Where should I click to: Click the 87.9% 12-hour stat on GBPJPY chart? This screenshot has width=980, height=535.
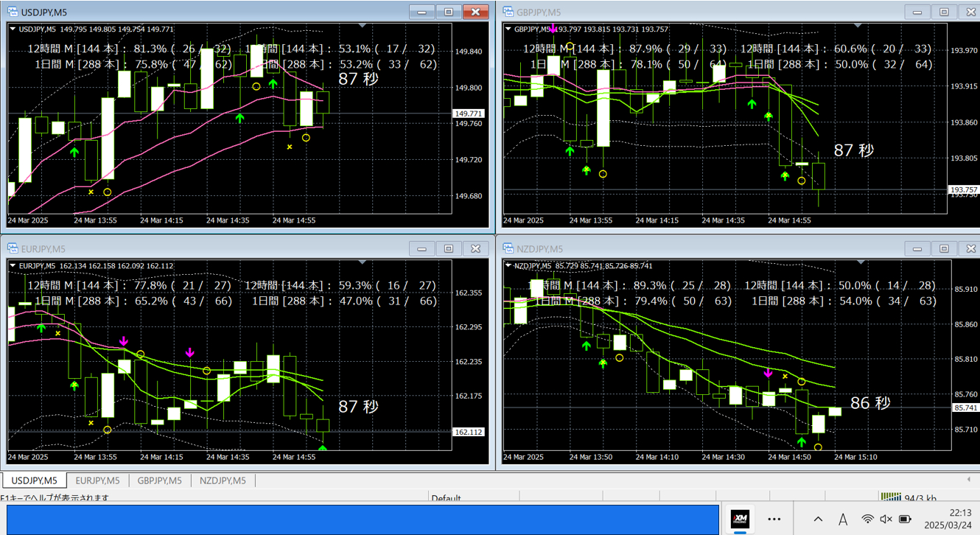point(645,49)
